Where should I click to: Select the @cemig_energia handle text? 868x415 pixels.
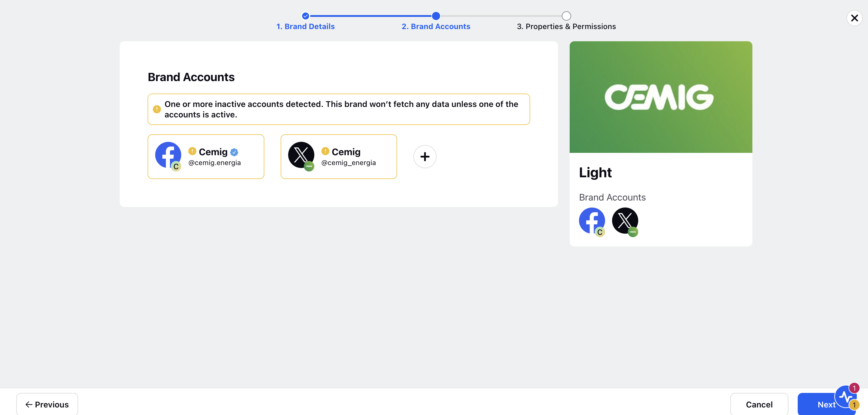[348, 163]
